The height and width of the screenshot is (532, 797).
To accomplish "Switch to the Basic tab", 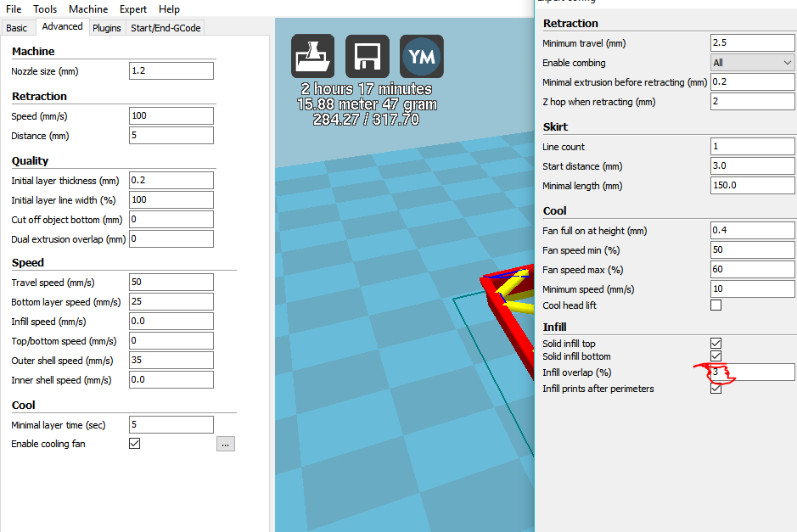I will [x=17, y=28].
